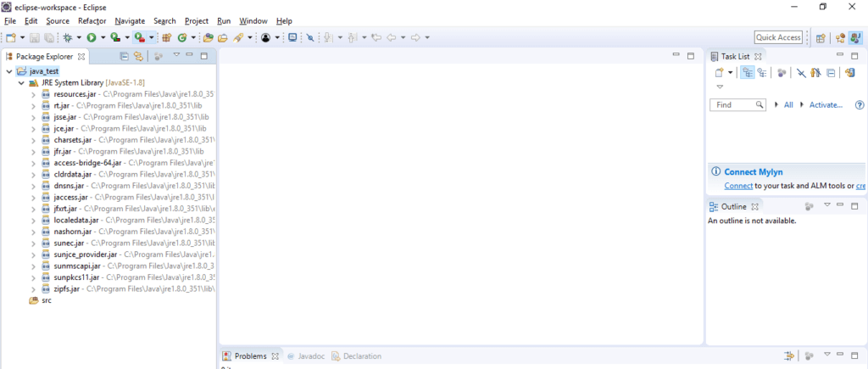Click the Find field in Task List
The height and width of the screenshot is (369, 868).
click(738, 104)
